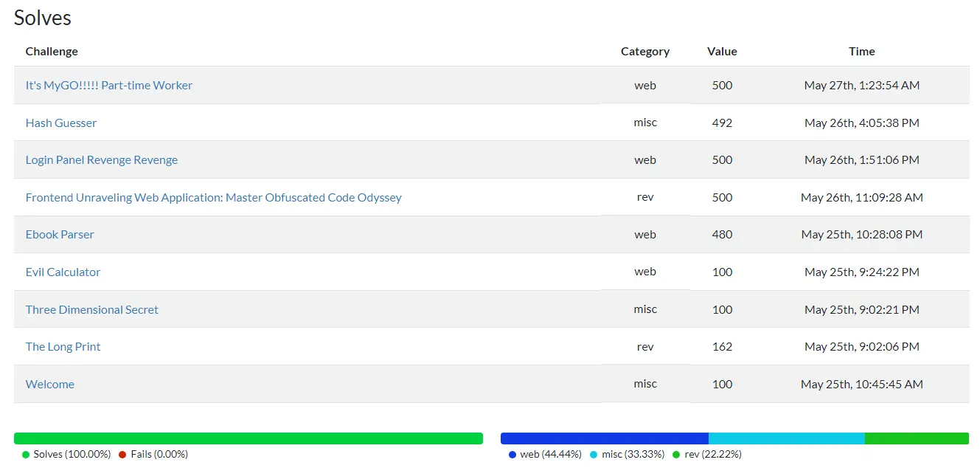Click the Category column header
This screenshot has height=468, width=980.
pos(644,52)
